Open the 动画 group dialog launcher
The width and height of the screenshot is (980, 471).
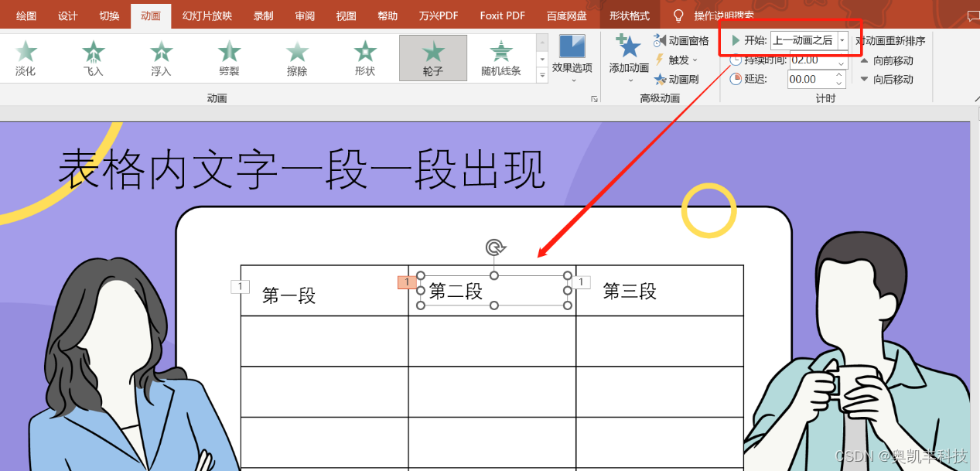point(595,98)
